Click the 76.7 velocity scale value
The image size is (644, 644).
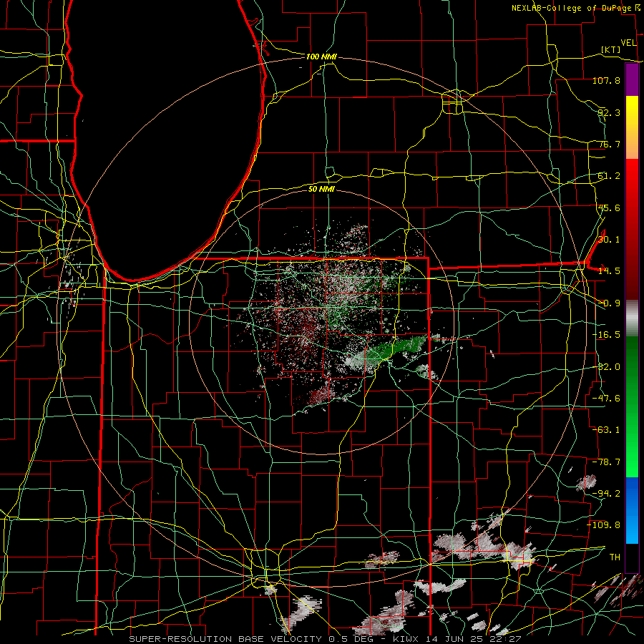coord(609,144)
